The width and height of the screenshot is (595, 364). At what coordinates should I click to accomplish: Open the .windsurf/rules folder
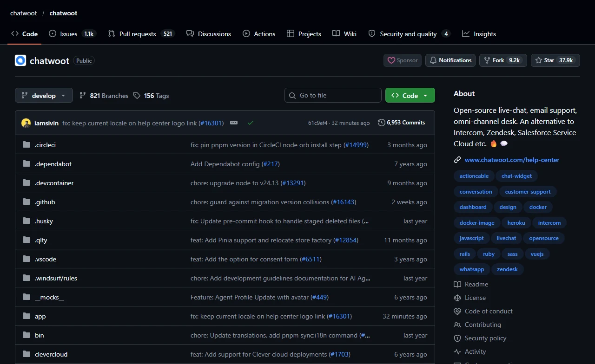pyautogui.click(x=56, y=278)
